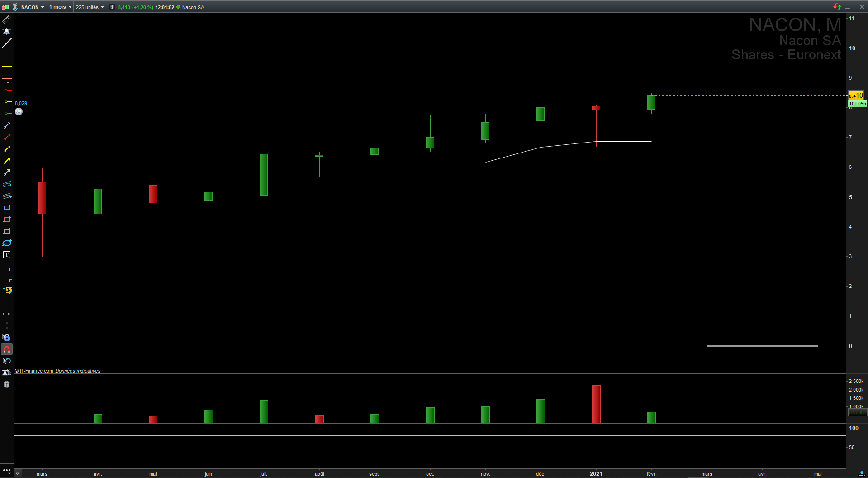Click the alert bell on the 8,029 line
Image resolution: width=868 pixels, height=478 pixels.
(x=19, y=111)
